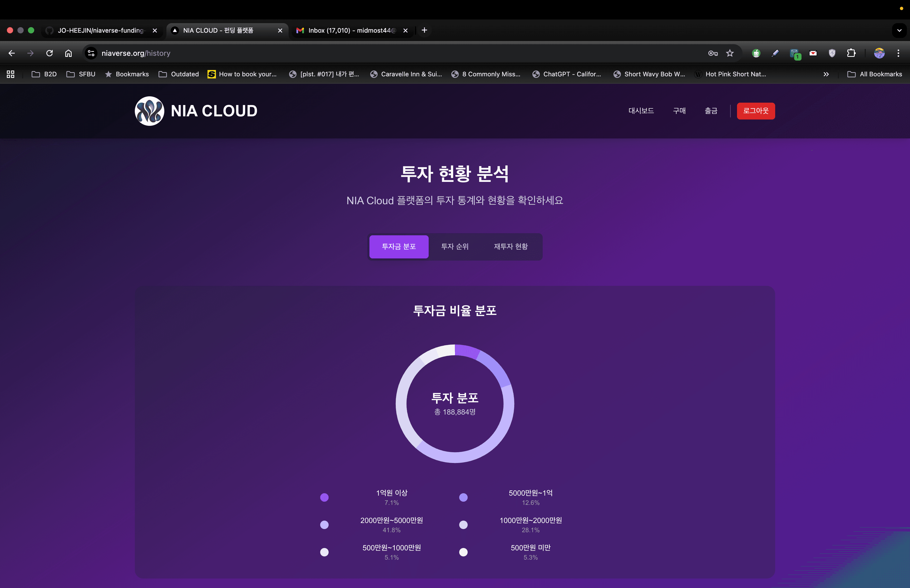Click the mail extension showing 1 notification
The image size is (910, 588).
[794, 53]
